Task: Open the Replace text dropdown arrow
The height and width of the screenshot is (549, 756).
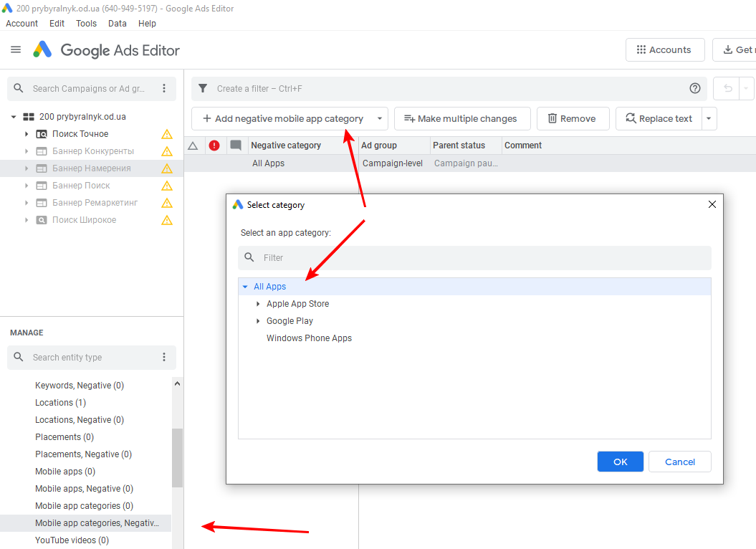Action: coord(709,119)
